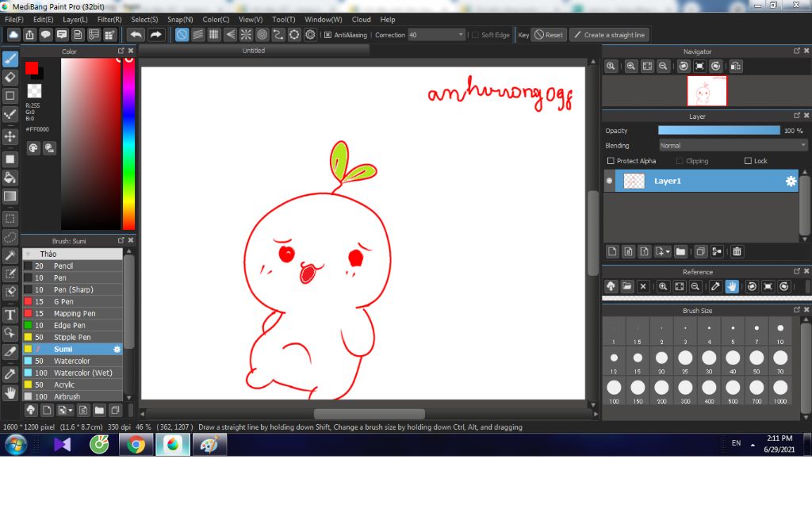Open the File menu
This screenshot has width=812, height=524.
[x=14, y=19]
